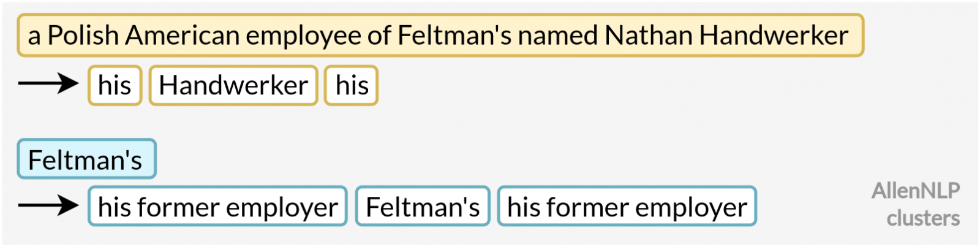Select the standalone yellow 'Handwerker' chip
980x252 pixels.
pyautogui.click(x=233, y=85)
